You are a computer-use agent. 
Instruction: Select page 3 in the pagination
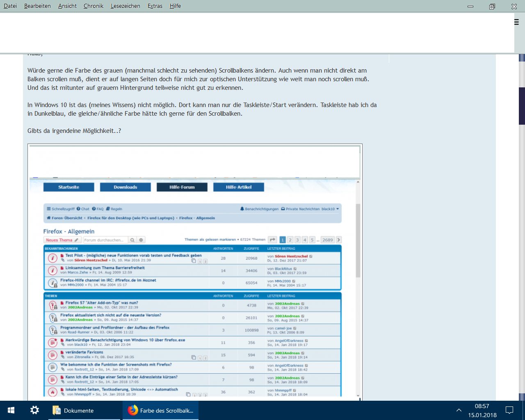pyautogui.click(x=297, y=240)
